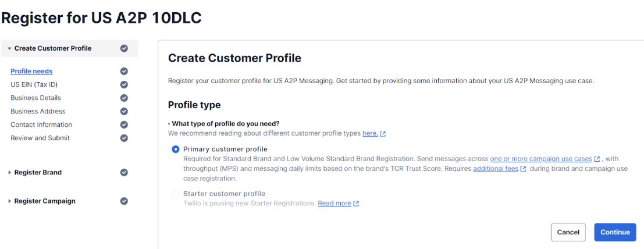Click external link icon after 'Read more'
Screen dimensions: 644x249
pyautogui.click(x=356, y=204)
